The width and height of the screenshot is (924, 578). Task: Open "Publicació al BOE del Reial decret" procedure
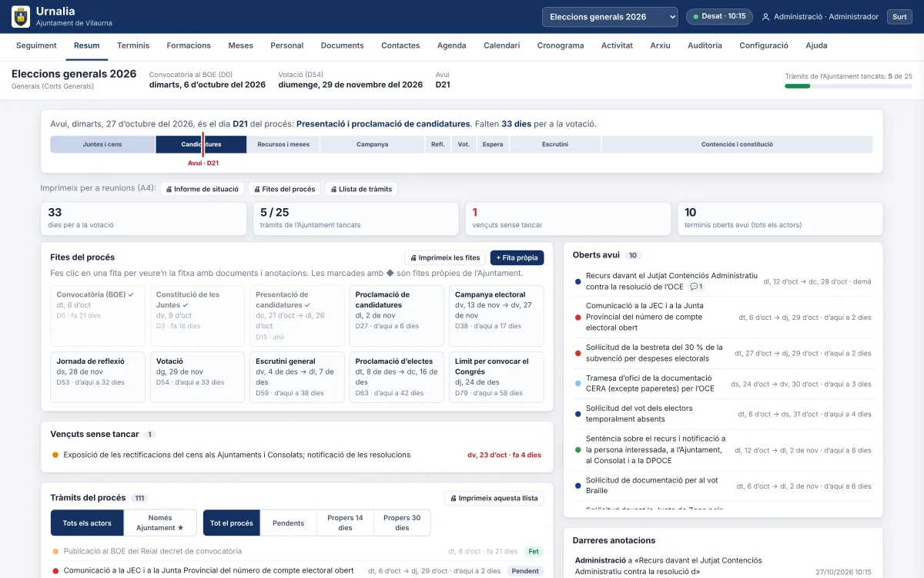tap(296, 551)
